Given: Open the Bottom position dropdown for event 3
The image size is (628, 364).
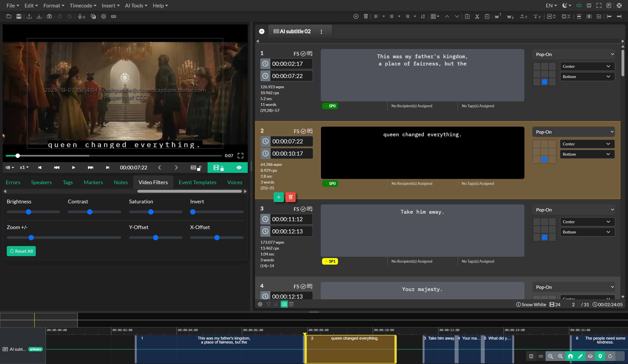Looking at the screenshot, I should pyautogui.click(x=587, y=232).
